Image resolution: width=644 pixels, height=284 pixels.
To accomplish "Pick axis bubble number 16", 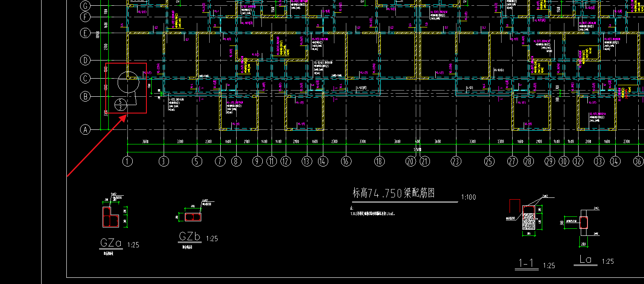I will click(346, 161).
